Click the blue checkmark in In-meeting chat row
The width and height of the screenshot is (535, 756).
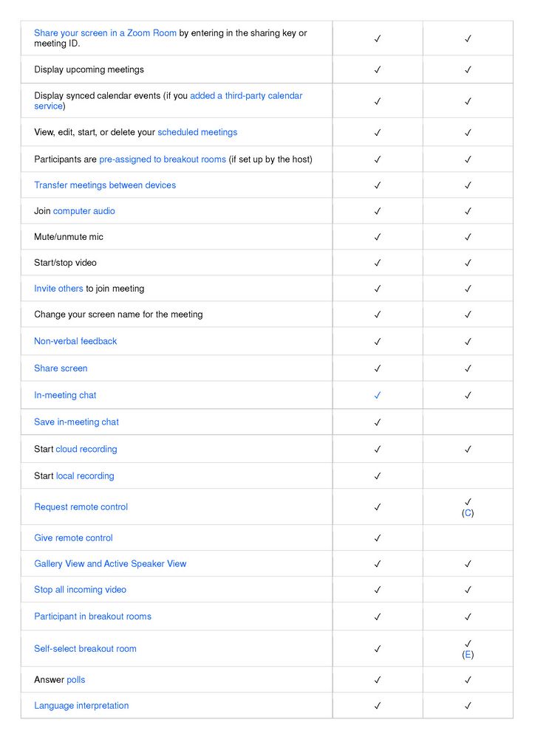[378, 396]
